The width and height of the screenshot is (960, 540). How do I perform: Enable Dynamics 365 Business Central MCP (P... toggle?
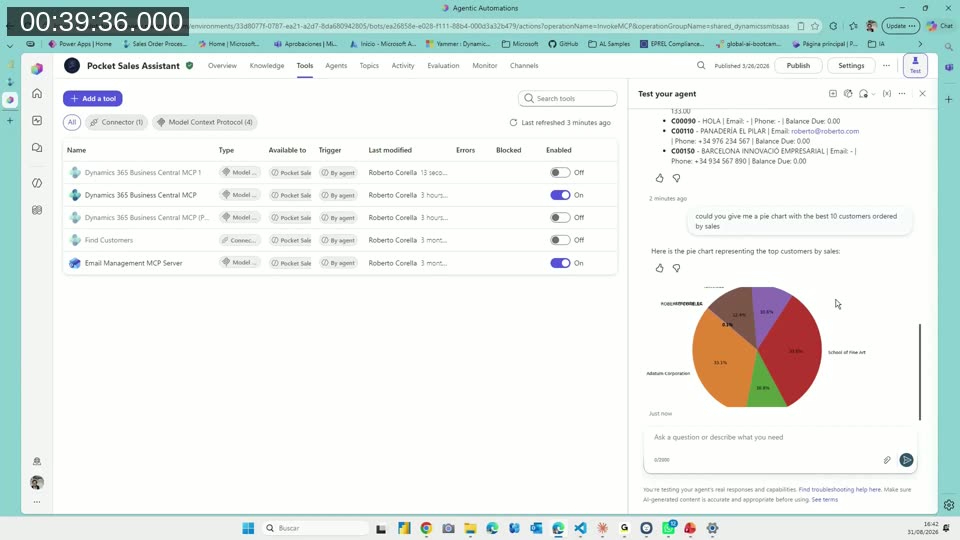(560, 217)
